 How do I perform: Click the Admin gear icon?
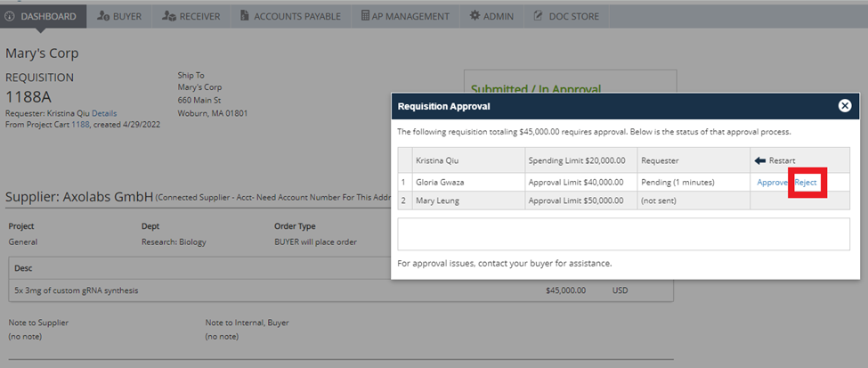coord(475,16)
